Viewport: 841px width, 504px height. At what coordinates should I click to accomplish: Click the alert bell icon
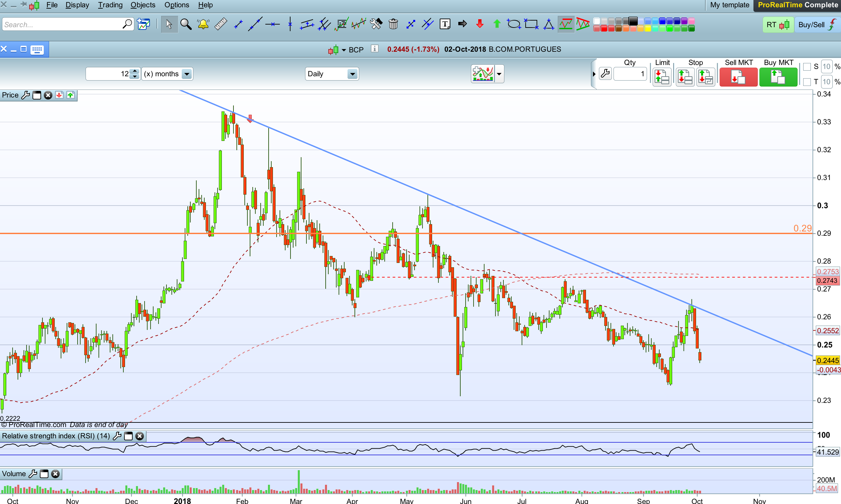coord(203,25)
